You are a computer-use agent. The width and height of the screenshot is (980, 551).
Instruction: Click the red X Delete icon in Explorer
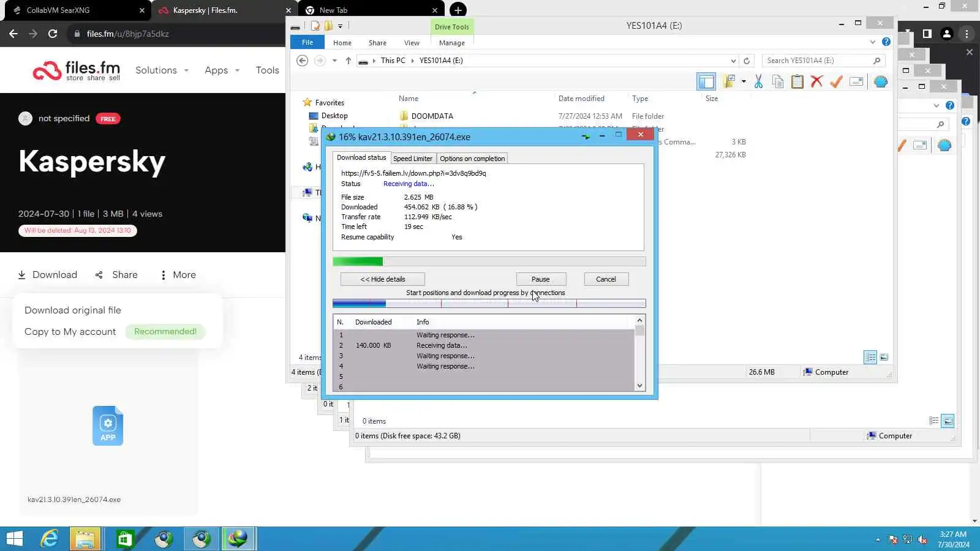pyautogui.click(x=816, y=81)
